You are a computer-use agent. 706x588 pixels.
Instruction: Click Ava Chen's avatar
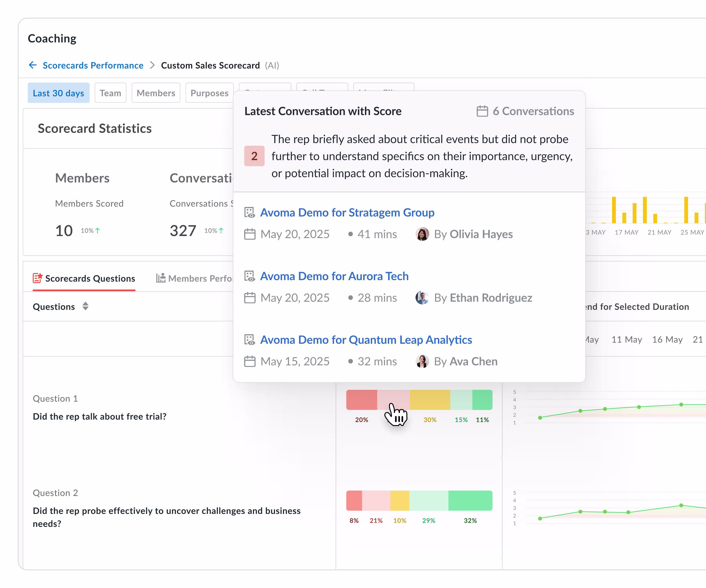[422, 362]
